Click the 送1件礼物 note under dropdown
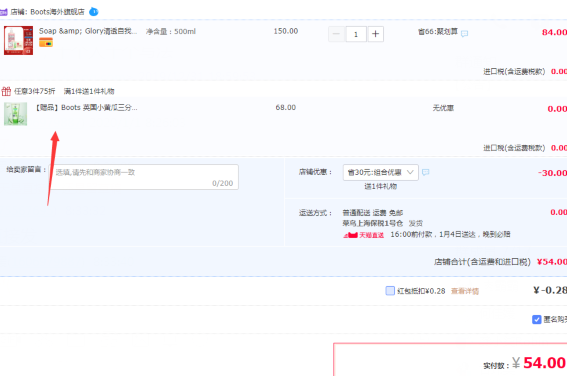Image resolution: width=567 pixels, height=376 pixels. click(x=380, y=186)
